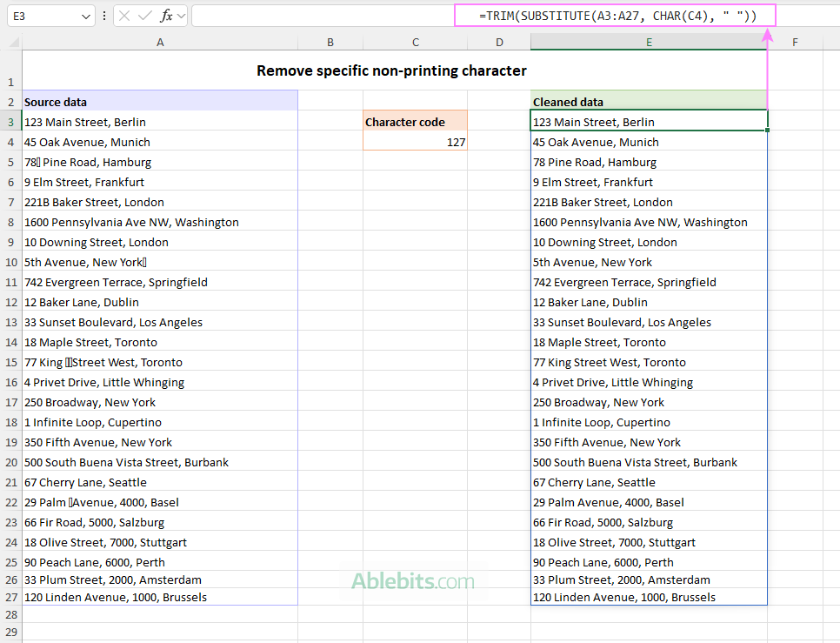840x643 pixels.
Task: Select cleaned cell '120 Linden Avenue, 1000, Brussels'
Action: click(x=649, y=596)
